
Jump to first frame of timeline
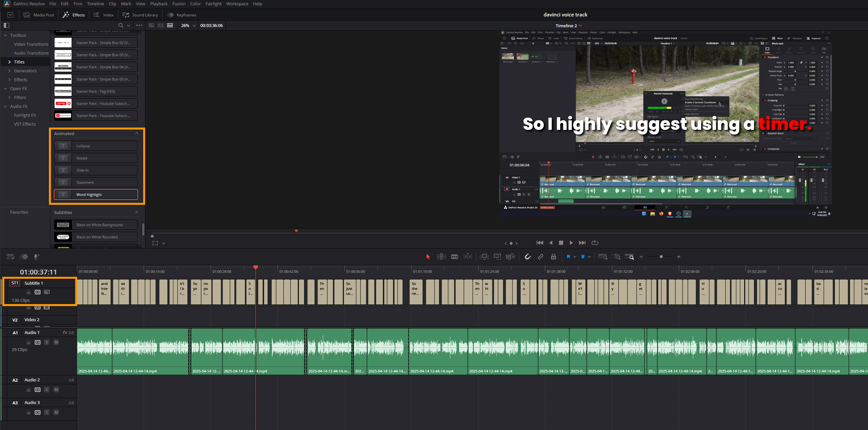540,243
